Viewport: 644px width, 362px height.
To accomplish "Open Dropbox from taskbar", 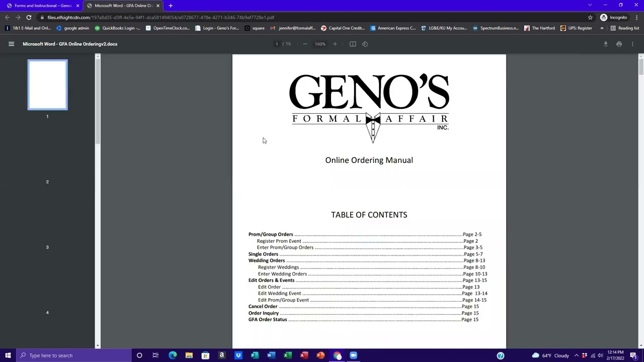I will 238,355.
